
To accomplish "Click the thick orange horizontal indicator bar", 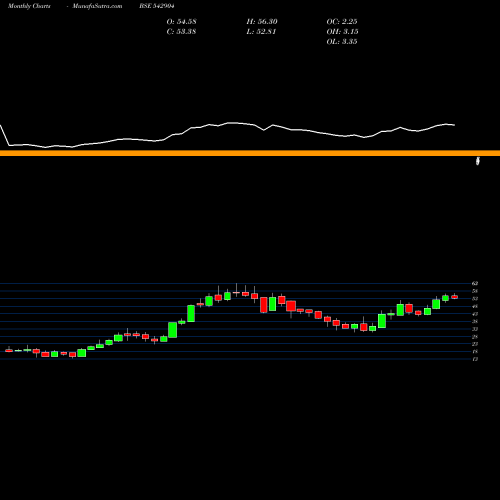I will [250, 153].
